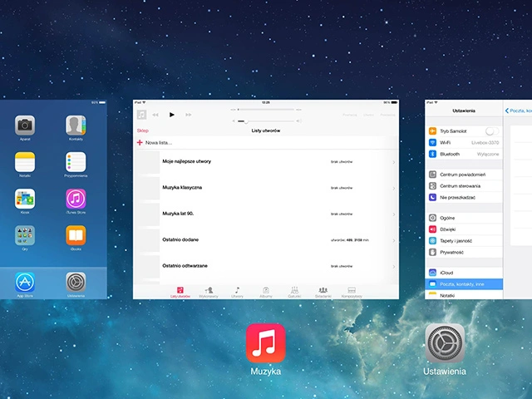
Task: Select the home screen preview card
Action: click(x=53, y=199)
